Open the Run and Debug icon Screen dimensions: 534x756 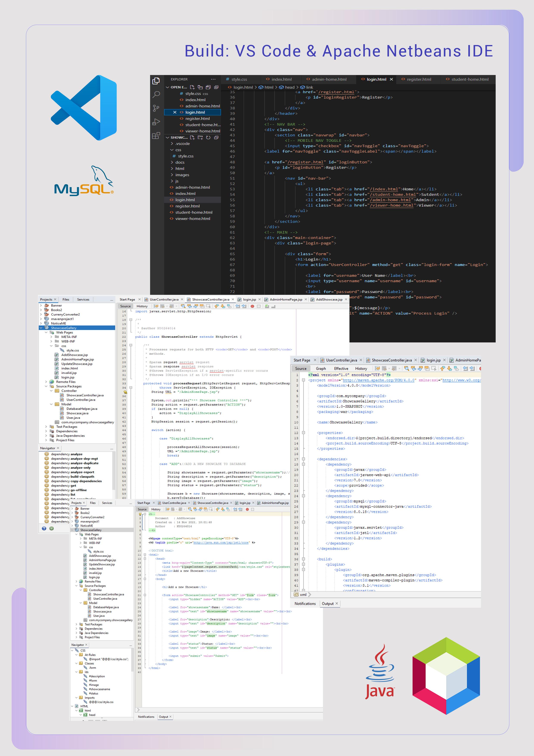[x=156, y=122]
